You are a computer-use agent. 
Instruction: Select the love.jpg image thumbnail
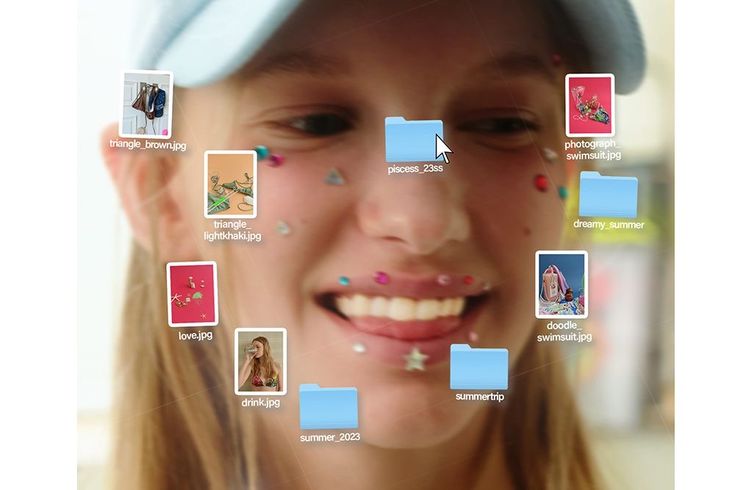(192, 294)
